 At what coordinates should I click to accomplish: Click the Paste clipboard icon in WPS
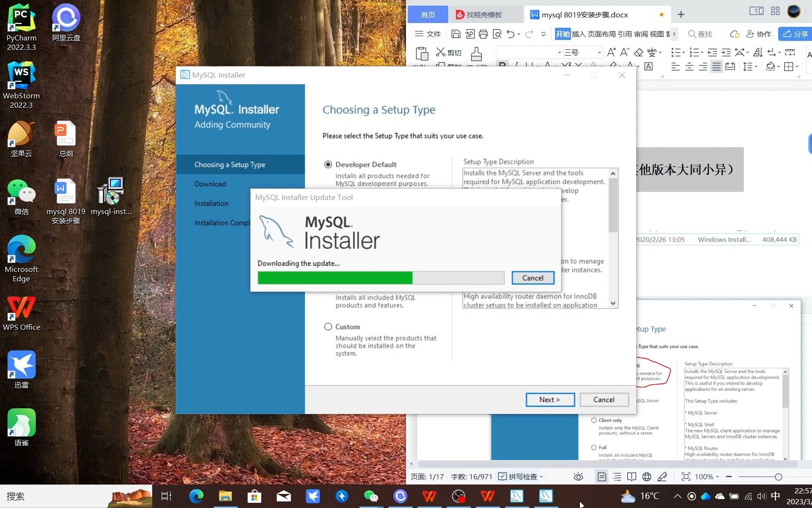point(422,54)
